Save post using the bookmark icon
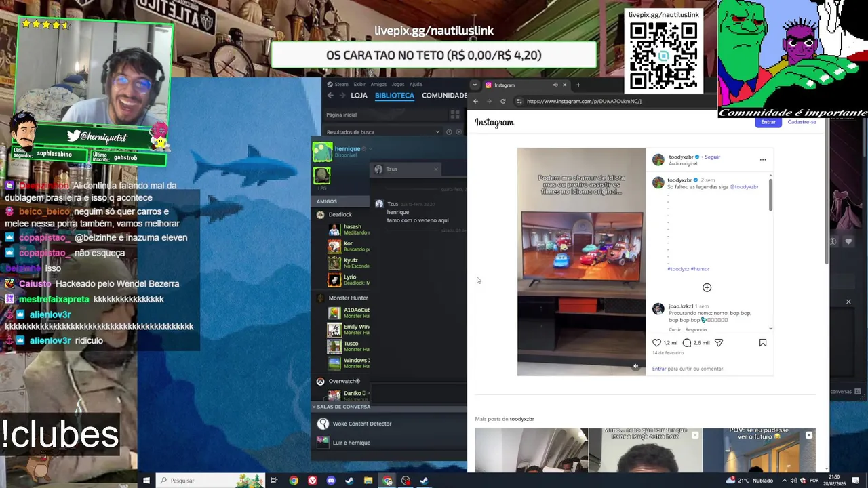868x488 pixels. click(x=763, y=343)
